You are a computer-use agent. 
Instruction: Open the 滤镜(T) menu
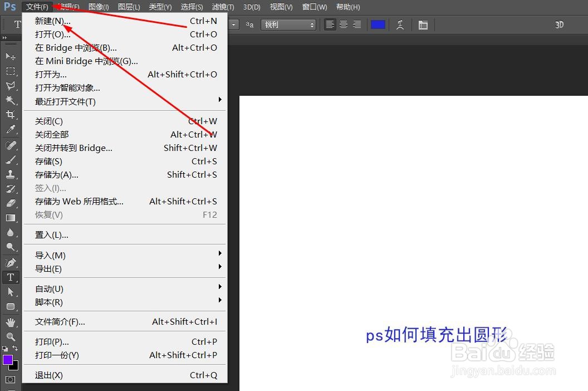pos(222,7)
